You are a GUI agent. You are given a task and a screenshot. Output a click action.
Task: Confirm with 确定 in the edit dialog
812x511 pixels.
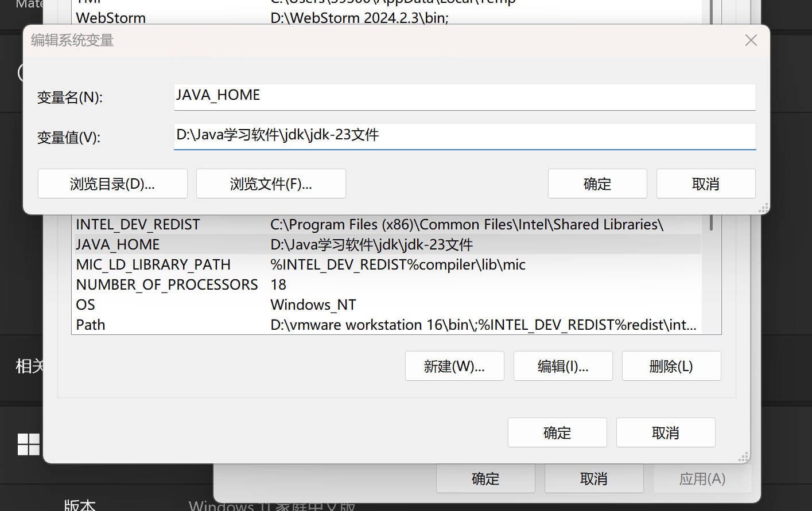click(x=597, y=184)
